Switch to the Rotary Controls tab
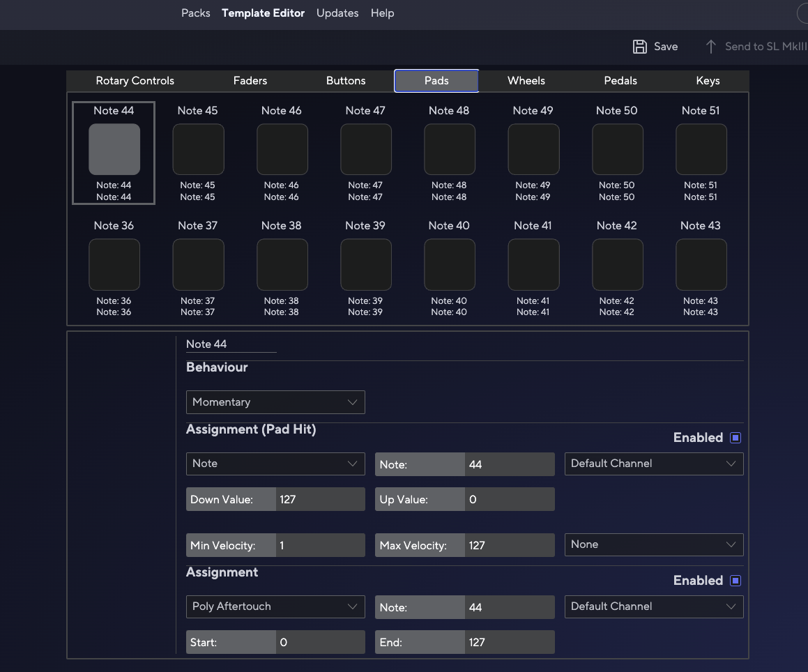Screen dimensions: 808x672 (135, 81)
